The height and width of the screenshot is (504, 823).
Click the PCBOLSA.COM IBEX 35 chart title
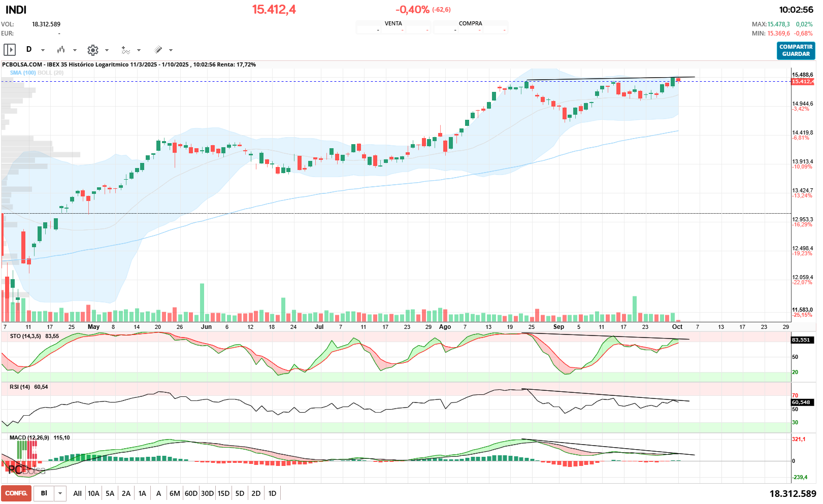[129, 64]
